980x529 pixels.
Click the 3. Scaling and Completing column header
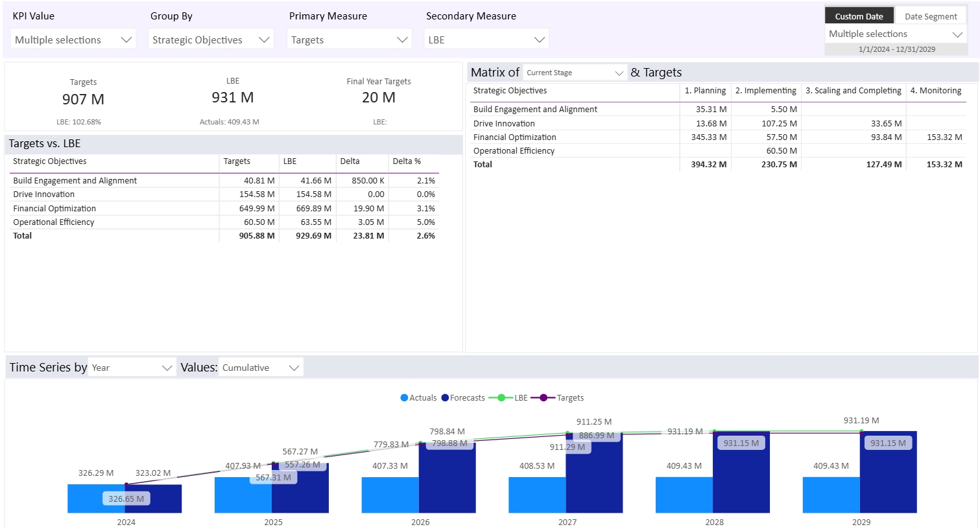[853, 91]
